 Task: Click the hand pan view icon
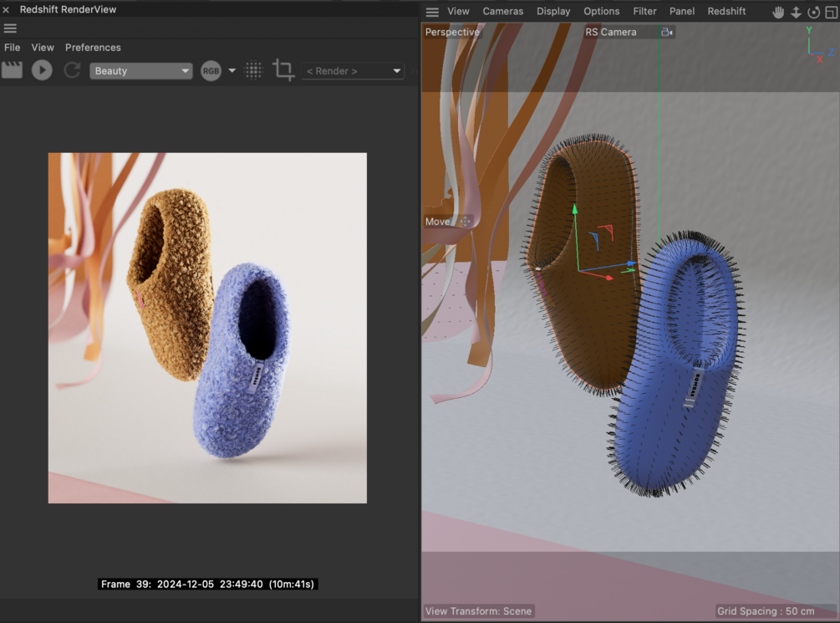pyautogui.click(x=778, y=12)
